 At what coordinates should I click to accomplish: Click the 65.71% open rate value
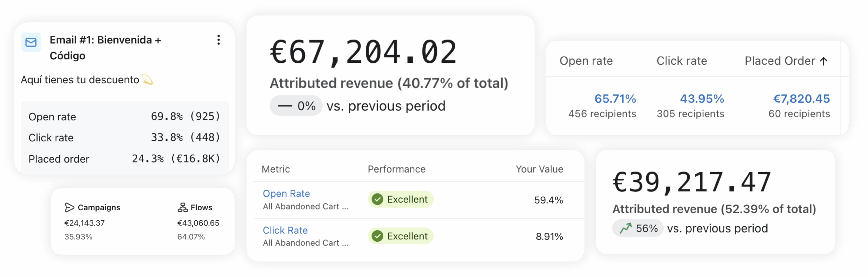pyautogui.click(x=615, y=99)
